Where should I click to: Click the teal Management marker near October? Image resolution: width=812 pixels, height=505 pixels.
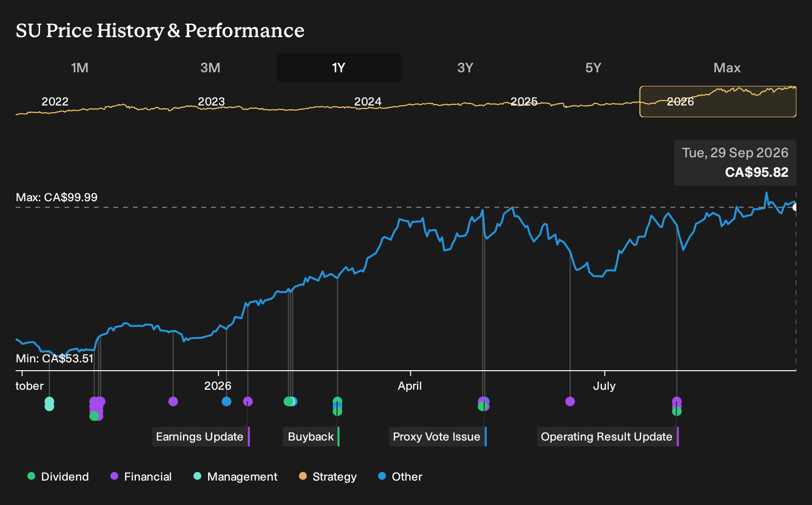(x=49, y=403)
